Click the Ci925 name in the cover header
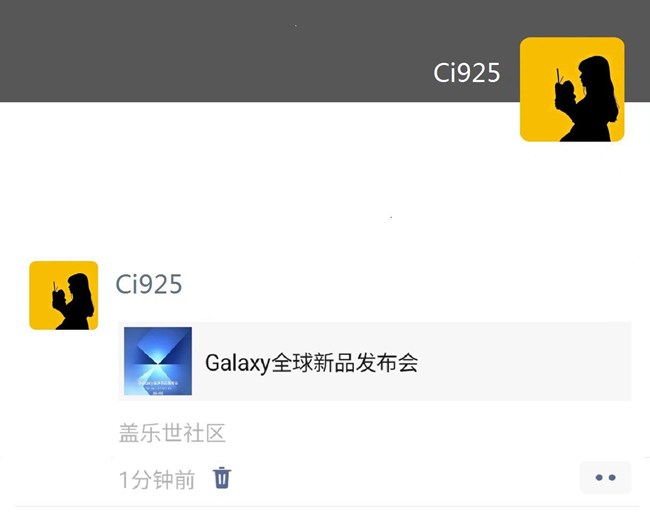The height and width of the screenshot is (513, 650). click(x=467, y=73)
